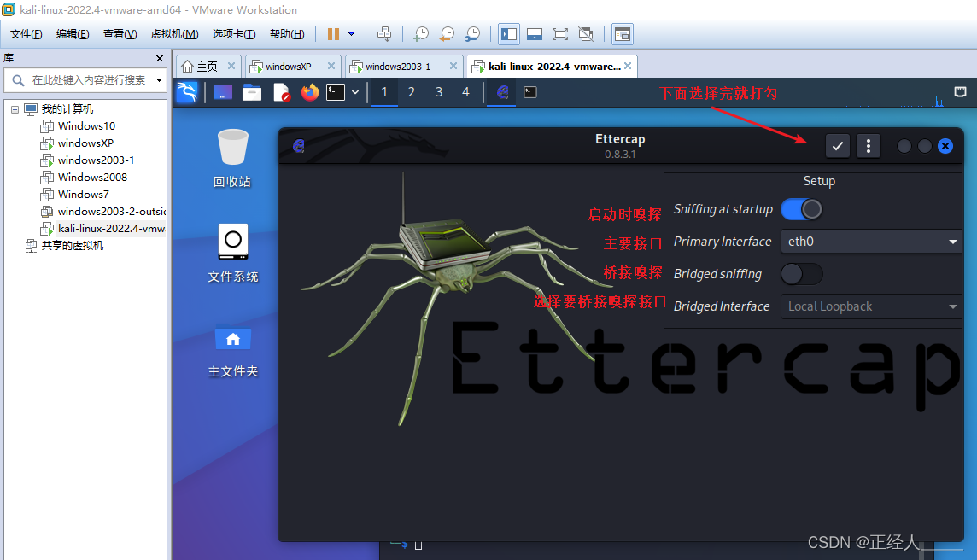This screenshot has height=560, width=977.
Task: Expand the terminal dropdown arrow in Kali panel
Action: pyautogui.click(x=355, y=92)
